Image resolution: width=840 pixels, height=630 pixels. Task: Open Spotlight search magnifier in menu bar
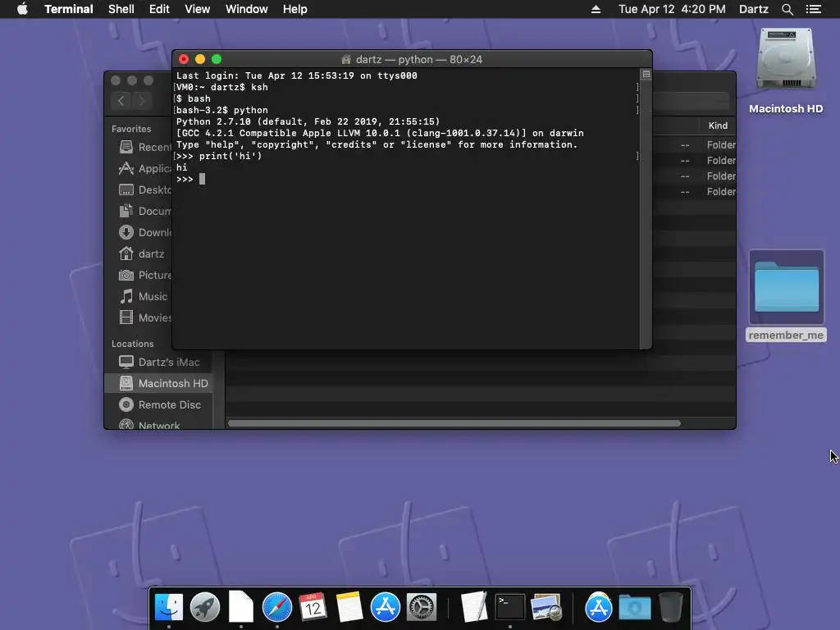[x=787, y=9]
